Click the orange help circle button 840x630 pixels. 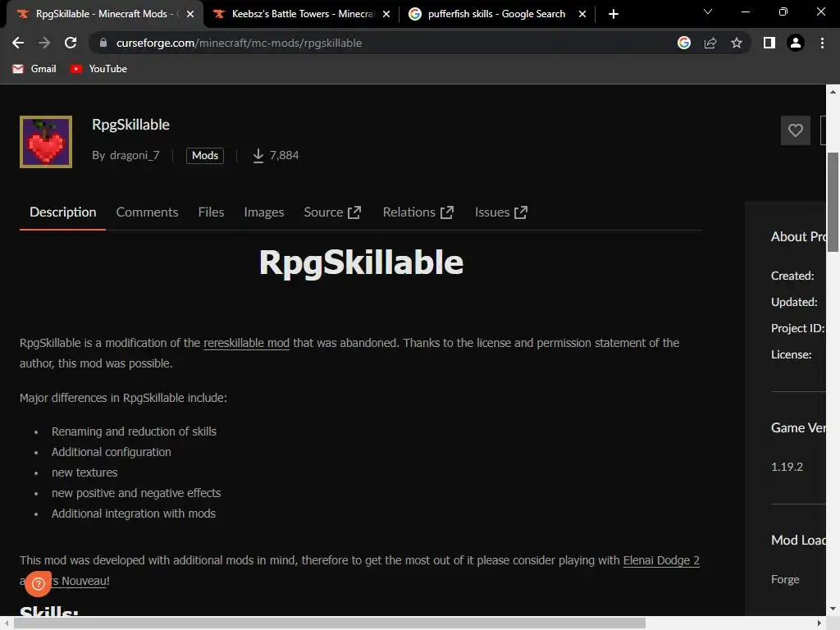[x=38, y=583]
